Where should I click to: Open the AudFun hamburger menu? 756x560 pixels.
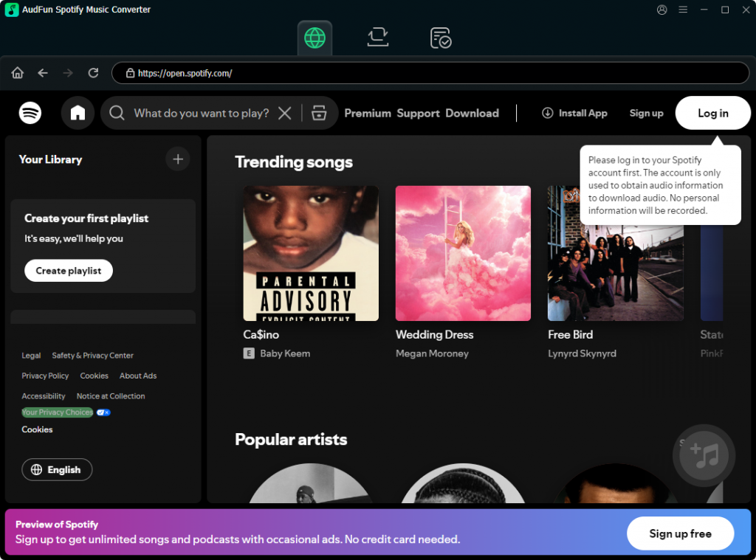683,10
